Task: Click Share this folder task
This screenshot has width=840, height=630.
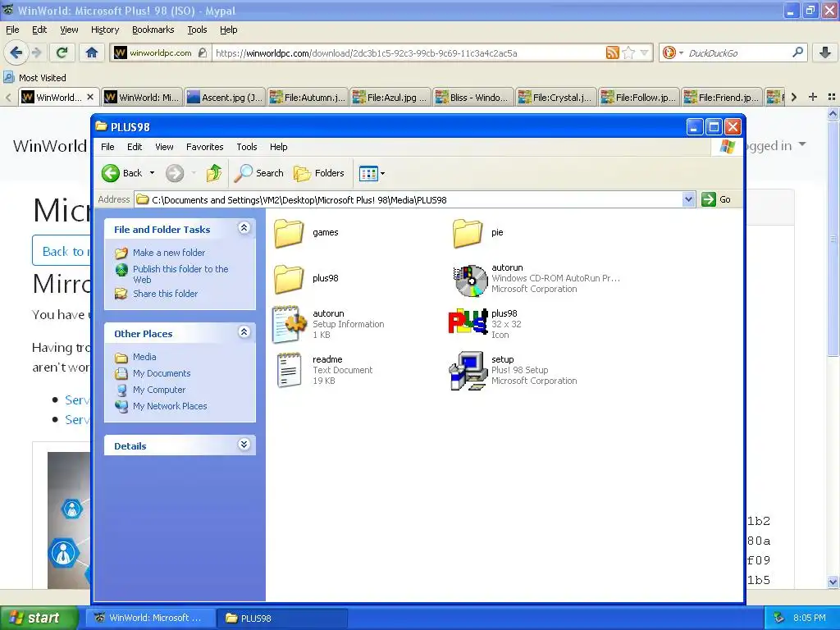Action: 165,294
